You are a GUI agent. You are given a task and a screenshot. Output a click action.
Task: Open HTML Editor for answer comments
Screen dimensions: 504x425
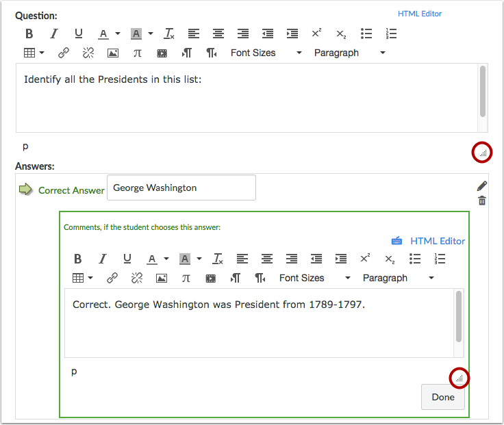click(438, 241)
